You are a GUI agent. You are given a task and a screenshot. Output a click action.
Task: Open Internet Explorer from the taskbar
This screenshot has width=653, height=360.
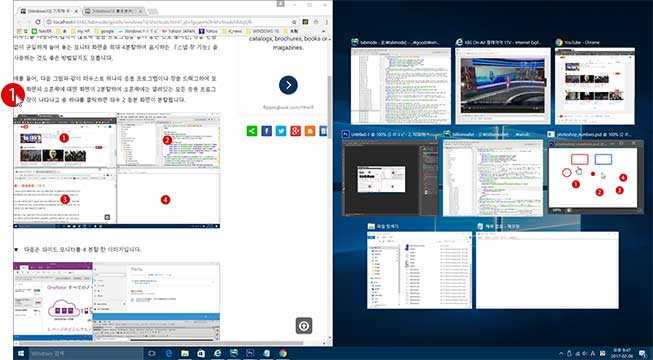click(x=217, y=353)
